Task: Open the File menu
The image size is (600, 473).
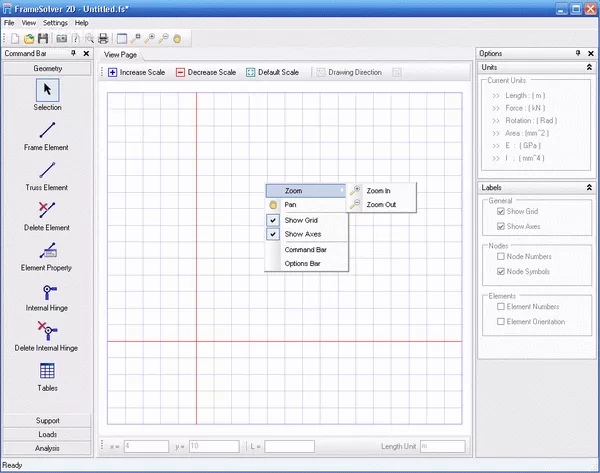Action: 9,23
